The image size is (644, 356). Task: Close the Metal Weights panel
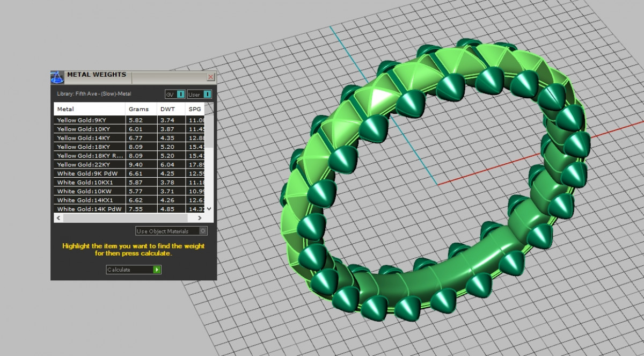pyautogui.click(x=210, y=77)
